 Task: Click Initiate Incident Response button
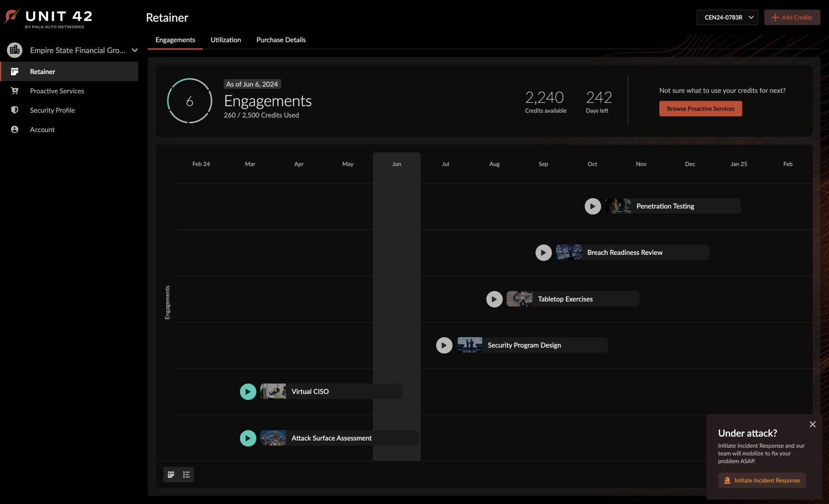click(762, 480)
